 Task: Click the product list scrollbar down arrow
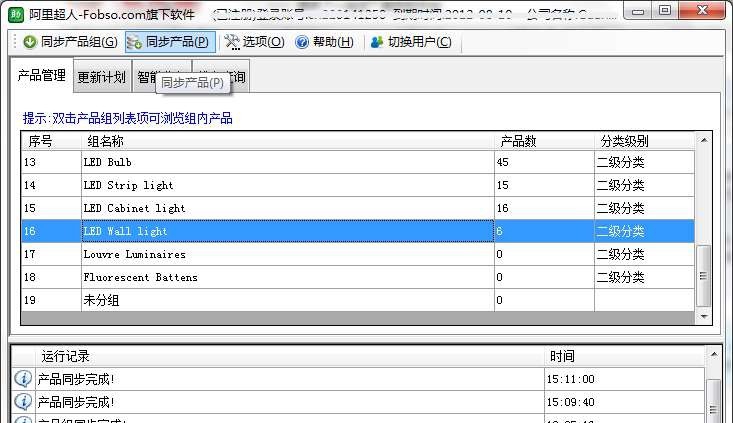[x=704, y=316]
